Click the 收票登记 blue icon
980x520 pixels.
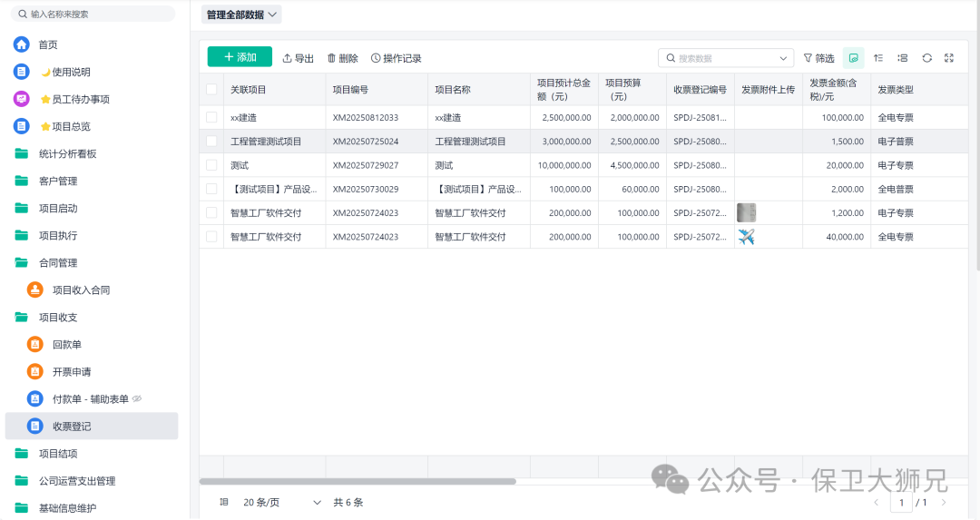coord(35,427)
